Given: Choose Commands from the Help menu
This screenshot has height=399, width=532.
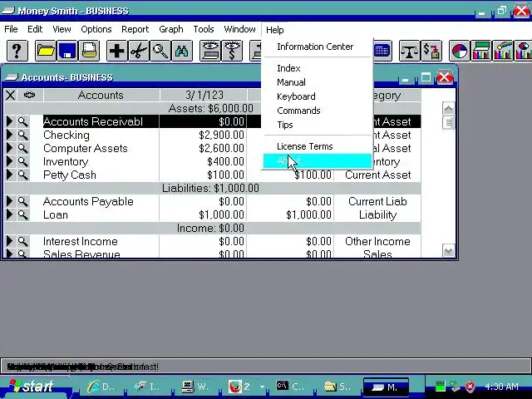Looking at the screenshot, I should tap(318, 111).
